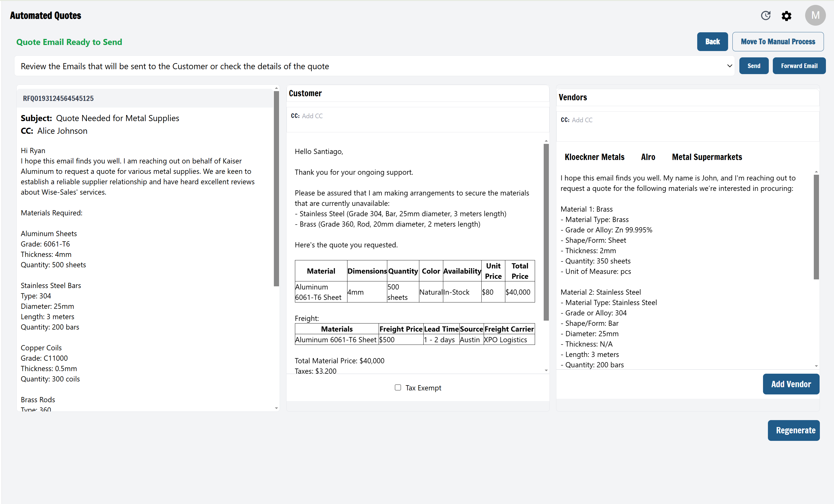
Task: Switch to the Alro vendor tab
Action: click(648, 157)
